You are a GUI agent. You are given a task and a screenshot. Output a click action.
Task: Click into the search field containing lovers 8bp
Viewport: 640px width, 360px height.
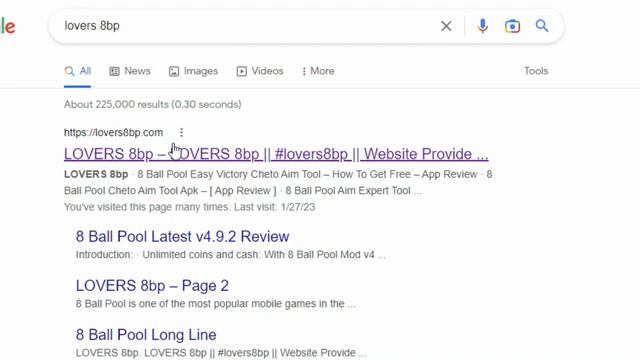click(x=245, y=26)
